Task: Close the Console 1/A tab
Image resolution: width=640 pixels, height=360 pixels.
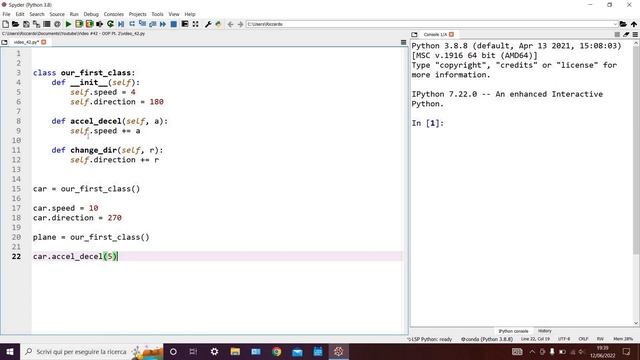Action: point(451,35)
